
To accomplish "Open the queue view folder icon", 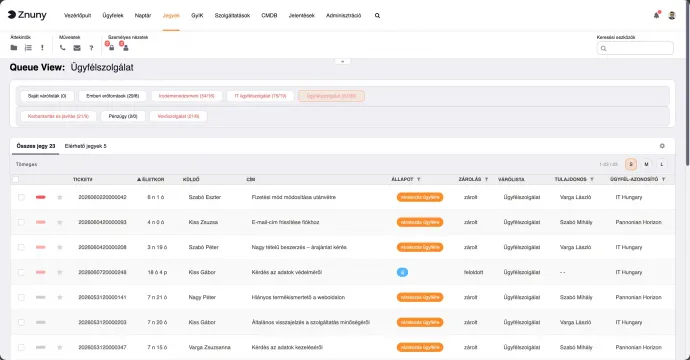I will pos(14,48).
